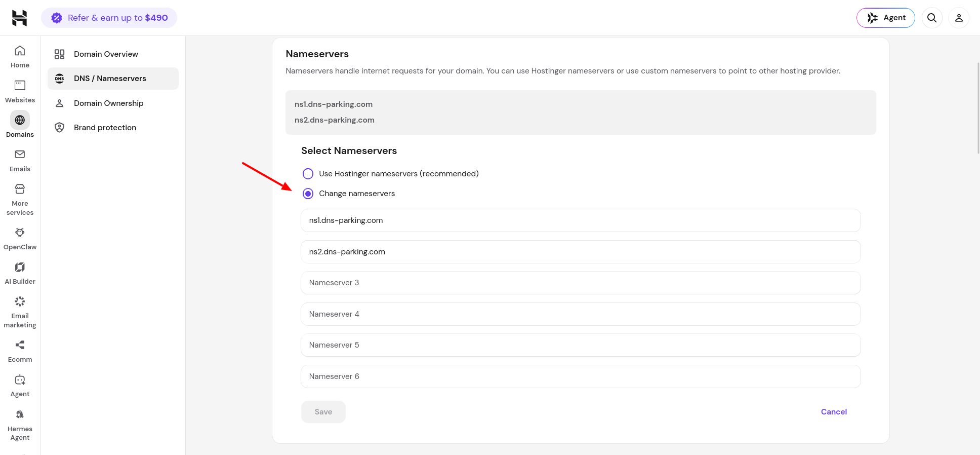Click current ns2.dns-parking.com in gray box
The image size is (980, 455).
(x=335, y=120)
